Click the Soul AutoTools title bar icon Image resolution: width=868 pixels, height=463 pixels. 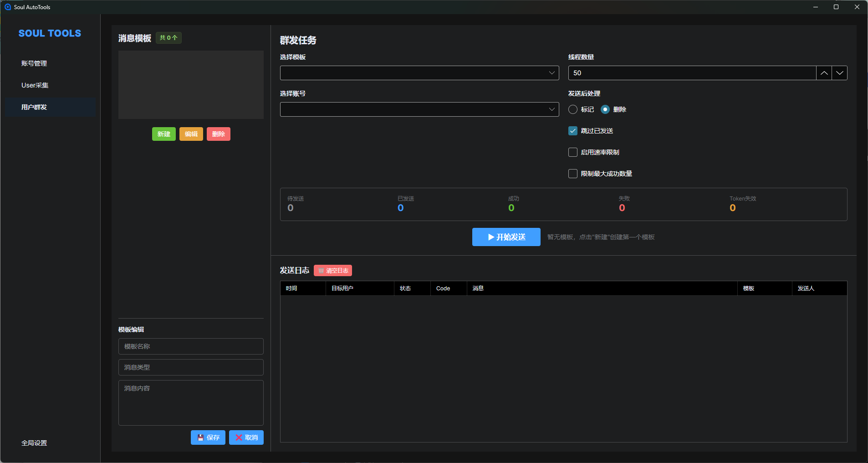pyautogui.click(x=7, y=7)
